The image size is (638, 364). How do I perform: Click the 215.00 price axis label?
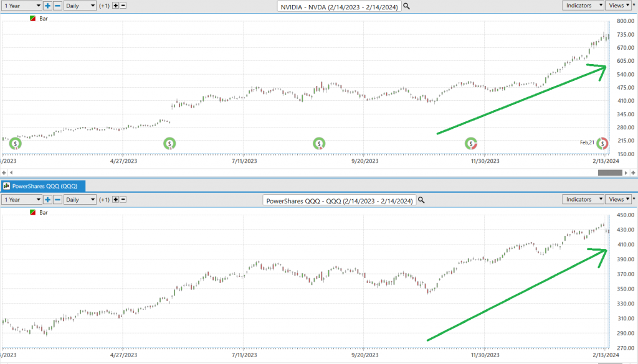pos(626,141)
